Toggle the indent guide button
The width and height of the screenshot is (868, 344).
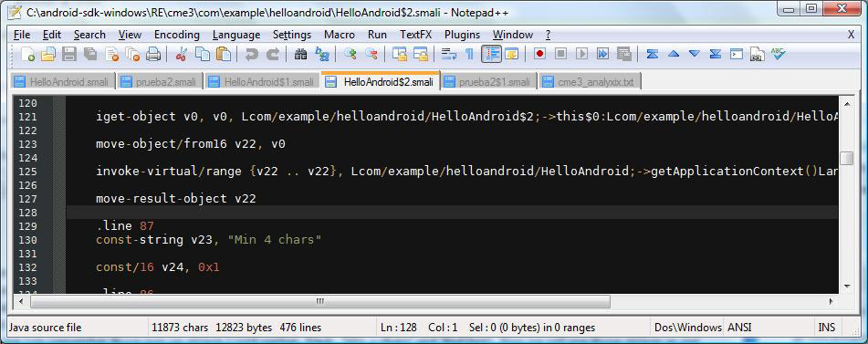[x=491, y=54]
